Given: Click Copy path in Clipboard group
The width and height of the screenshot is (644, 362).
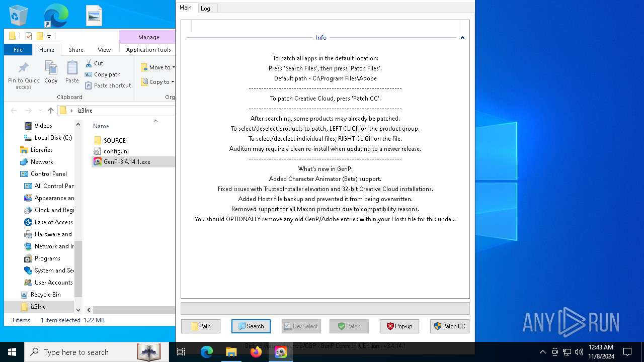Looking at the screenshot, I should coord(103,74).
